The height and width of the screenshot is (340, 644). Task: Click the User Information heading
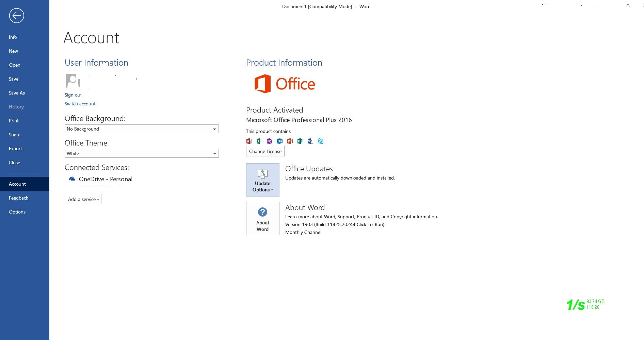click(96, 63)
